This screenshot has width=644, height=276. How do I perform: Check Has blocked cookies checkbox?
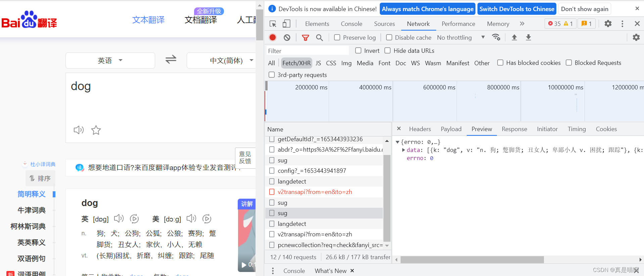click(500, 63)
